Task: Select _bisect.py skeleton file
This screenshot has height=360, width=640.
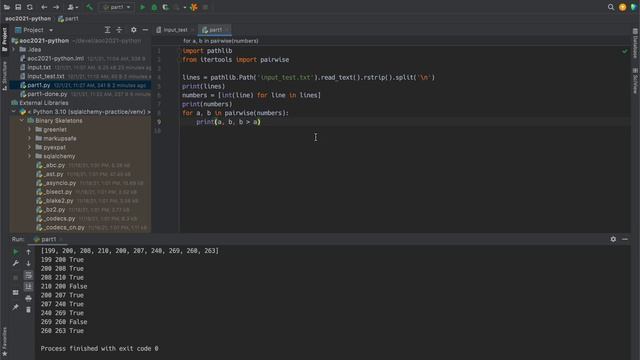Action: tap(58, 192)
